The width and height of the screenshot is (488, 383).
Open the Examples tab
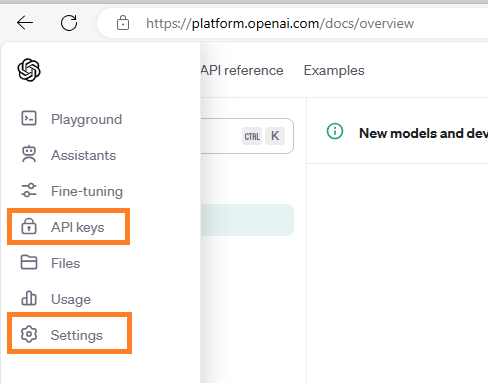pyautogui.click(x=334, y=71)
